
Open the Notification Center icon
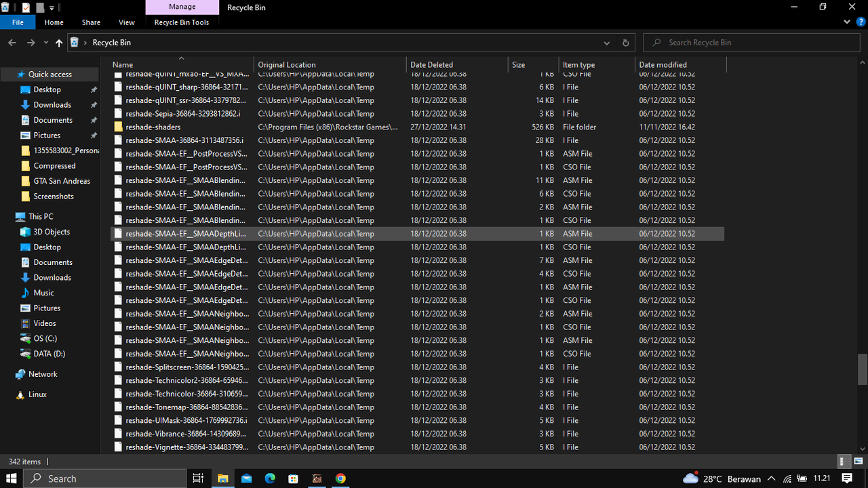[847, 479]
